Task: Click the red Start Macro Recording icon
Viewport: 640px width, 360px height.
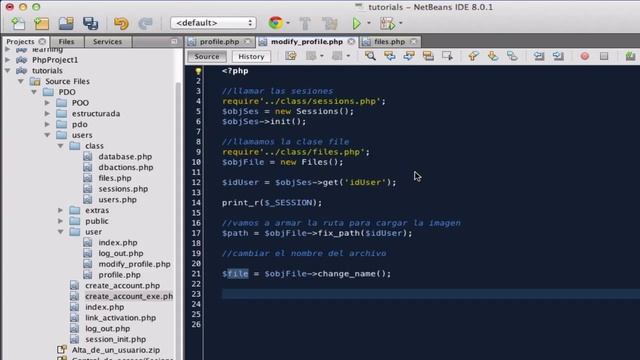Action: click(x=584, y=56)
